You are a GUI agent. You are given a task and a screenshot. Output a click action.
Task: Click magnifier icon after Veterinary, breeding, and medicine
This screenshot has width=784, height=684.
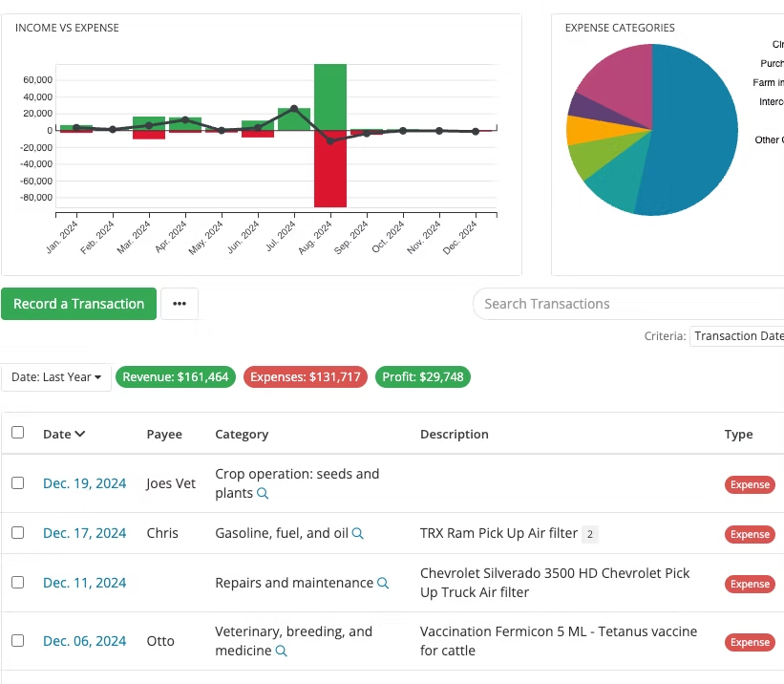[282, 652]
